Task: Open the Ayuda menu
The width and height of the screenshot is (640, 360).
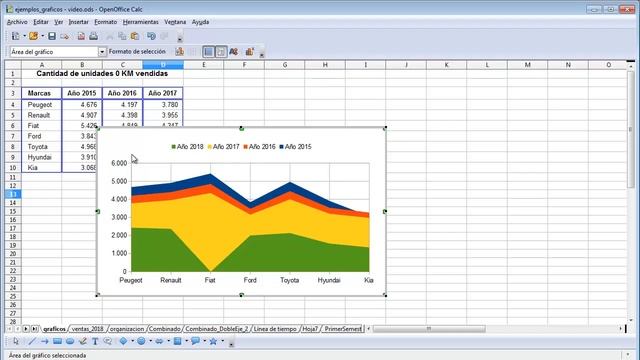Action: point(200,22)
